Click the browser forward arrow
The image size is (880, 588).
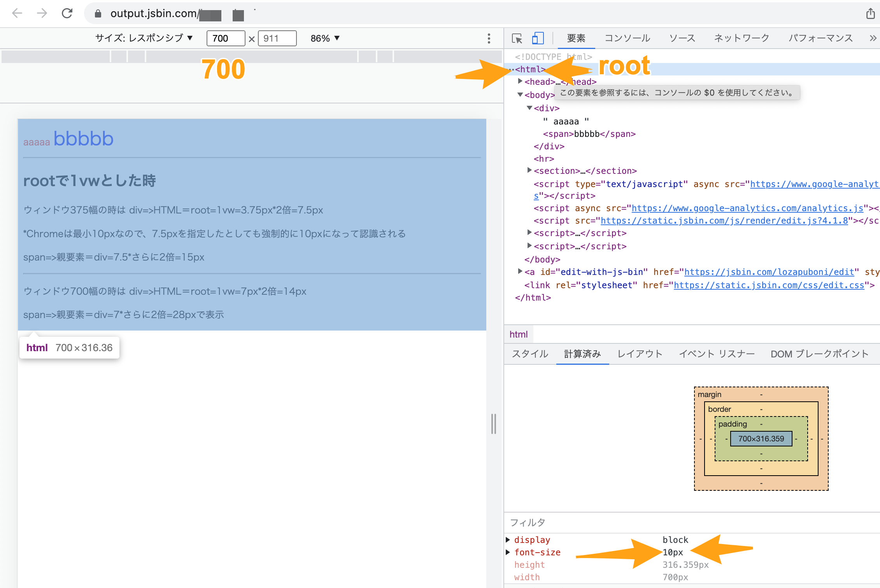pos(42,13)
